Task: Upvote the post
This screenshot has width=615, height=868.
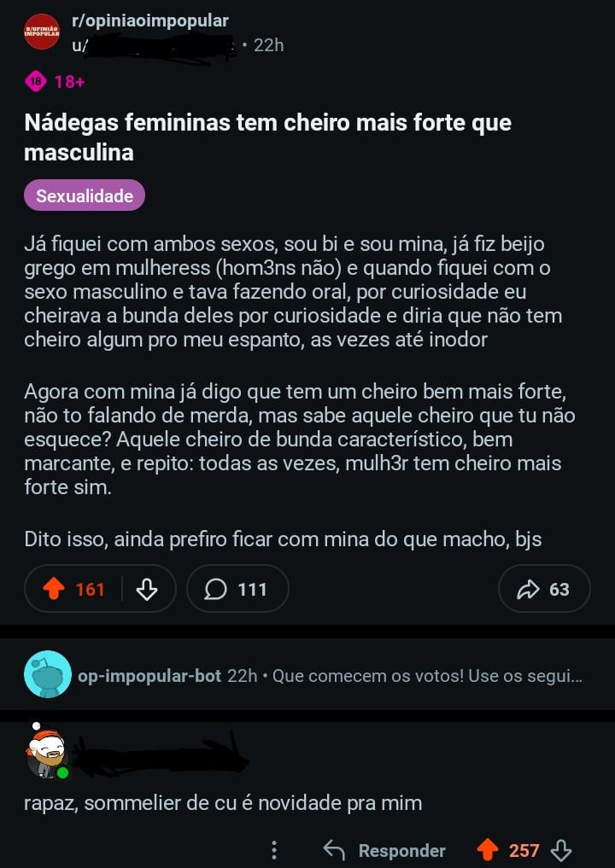Action: [x=54, y=589]
